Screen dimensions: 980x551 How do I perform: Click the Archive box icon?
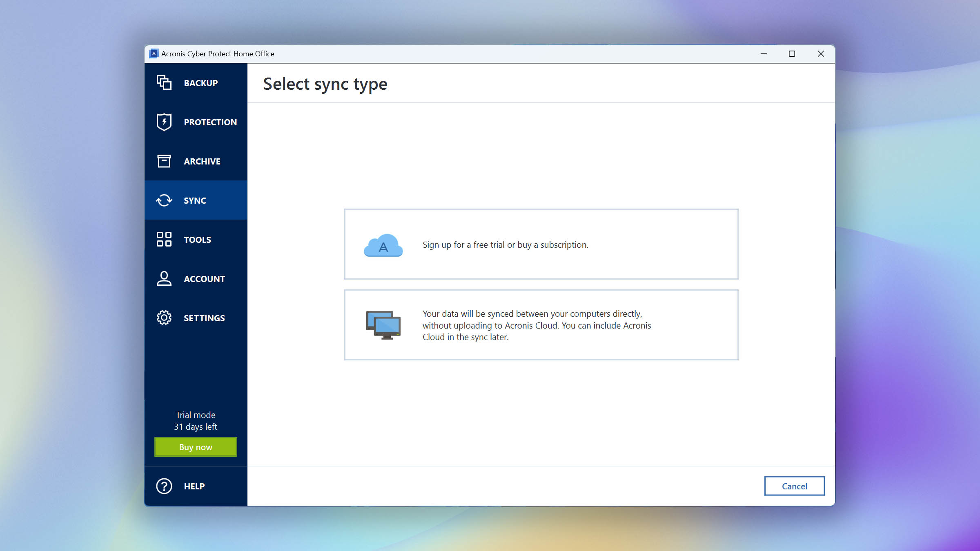tap(164, 161)
